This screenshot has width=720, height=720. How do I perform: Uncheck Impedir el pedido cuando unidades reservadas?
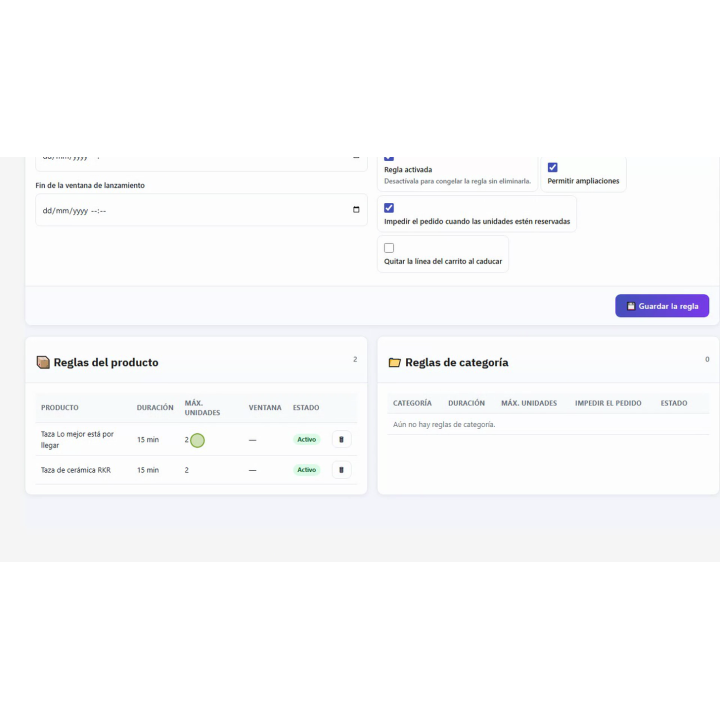(x=389, y=208)
